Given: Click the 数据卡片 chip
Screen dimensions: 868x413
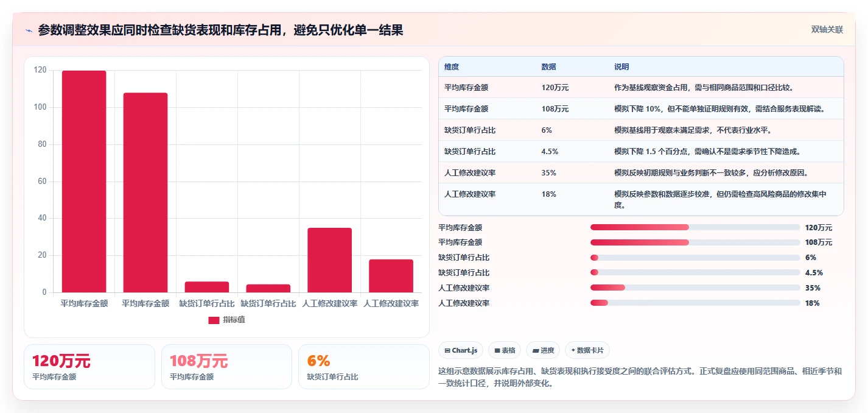Looking at the screenshot, I should click(587, 350).
